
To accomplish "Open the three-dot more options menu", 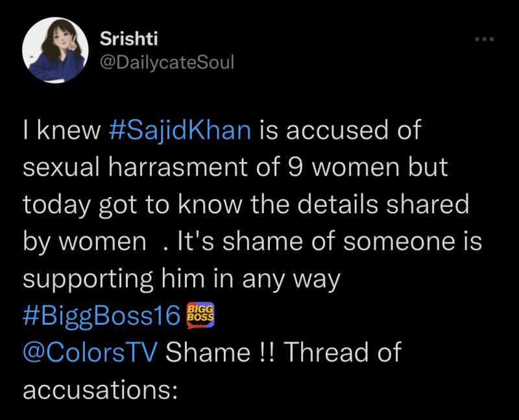I will pos(484,40).
